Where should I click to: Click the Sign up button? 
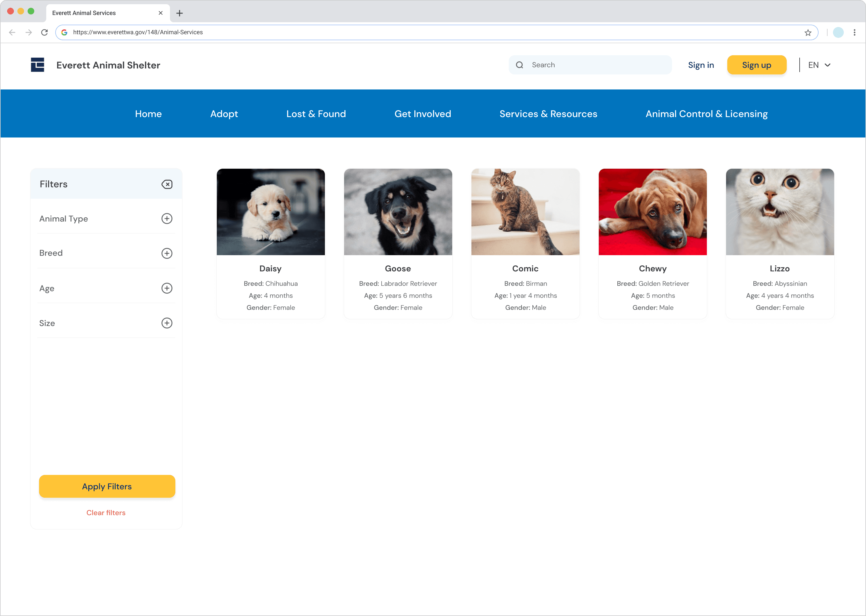click(x=756, y=65)
